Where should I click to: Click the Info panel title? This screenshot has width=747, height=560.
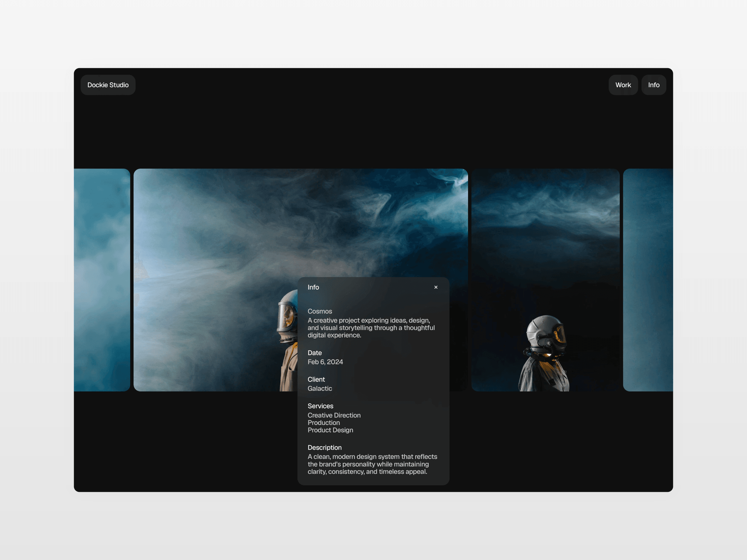[x=313, y=287]
